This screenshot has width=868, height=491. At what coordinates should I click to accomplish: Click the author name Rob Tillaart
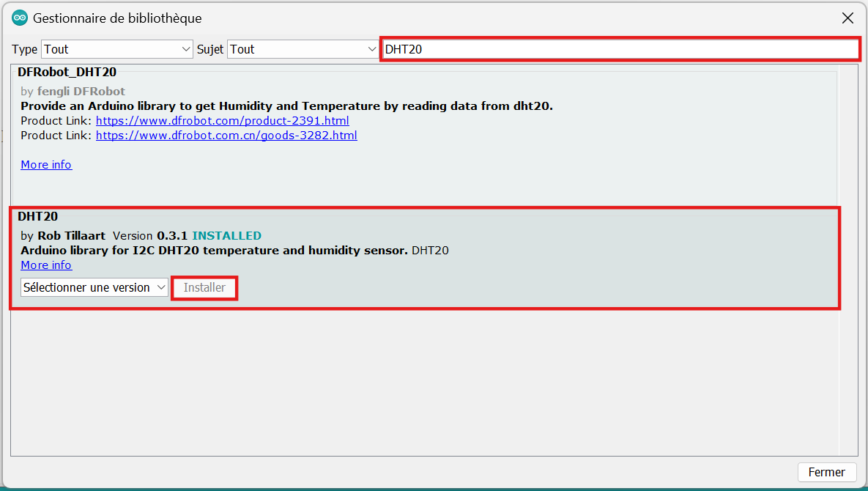[71, 236]
